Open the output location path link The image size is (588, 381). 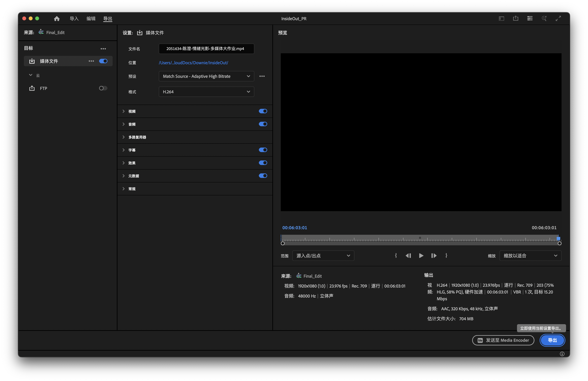click(x=193, y=62)
